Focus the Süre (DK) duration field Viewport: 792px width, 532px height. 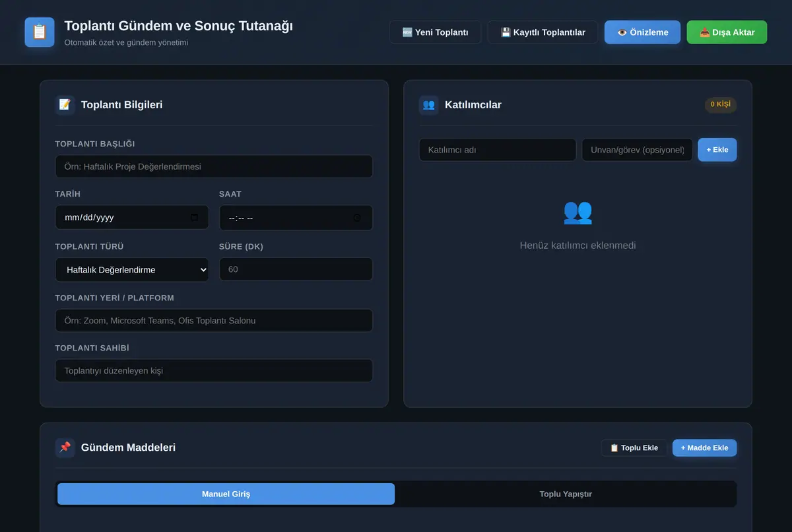pyautogui.click(x=296, y=269)
